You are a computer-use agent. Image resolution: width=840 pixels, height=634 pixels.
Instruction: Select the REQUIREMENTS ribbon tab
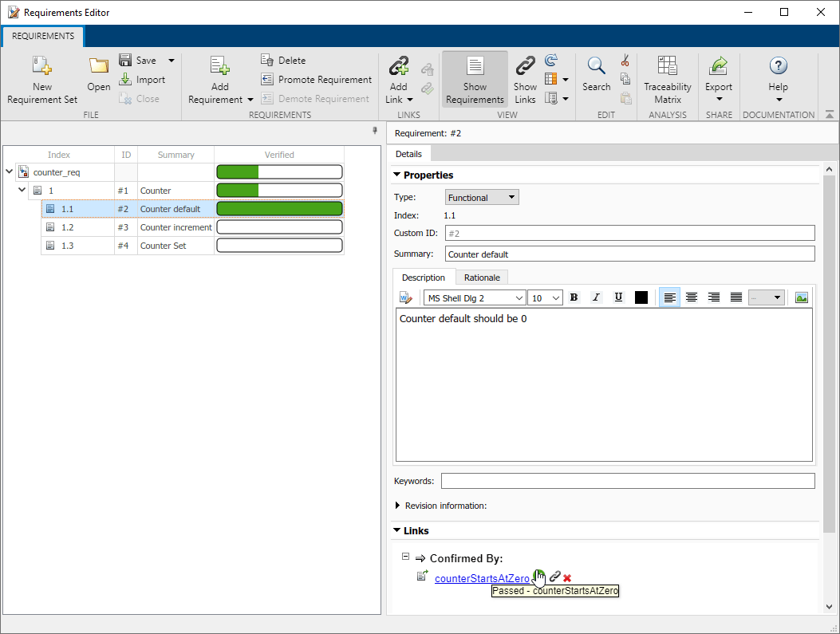pyautogui.click(x=42, y=36)
